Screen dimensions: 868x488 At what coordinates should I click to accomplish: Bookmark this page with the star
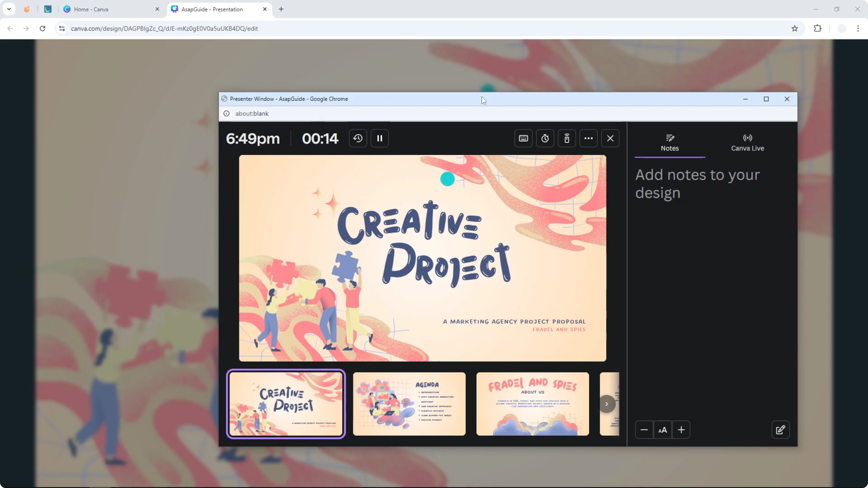(x=795, y=29)
